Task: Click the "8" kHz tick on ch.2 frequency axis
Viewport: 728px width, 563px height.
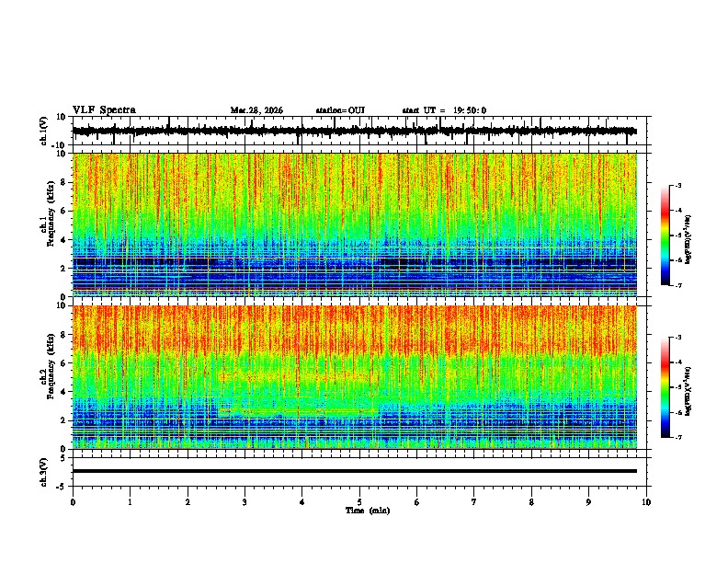Action: 64,334
